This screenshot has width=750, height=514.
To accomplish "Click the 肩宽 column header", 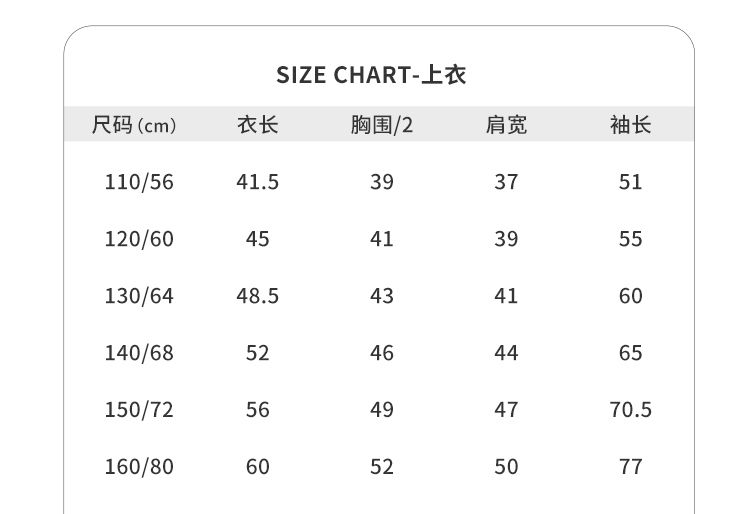I will [x=506, y=125].
